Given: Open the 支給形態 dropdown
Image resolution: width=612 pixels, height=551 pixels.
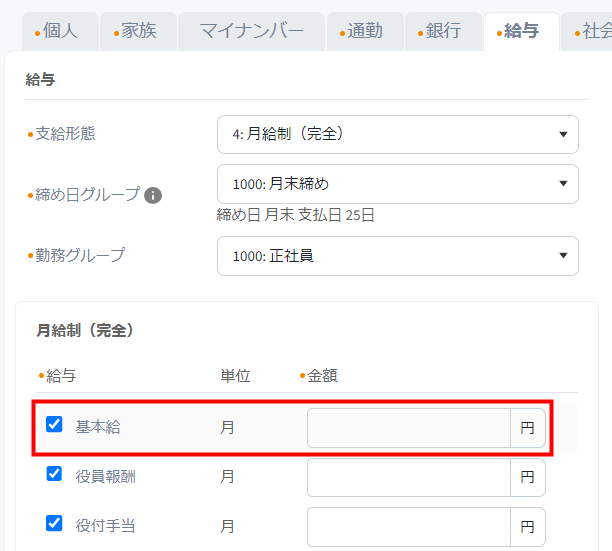Looking at the screenshot, I should (x=397, y=134).
